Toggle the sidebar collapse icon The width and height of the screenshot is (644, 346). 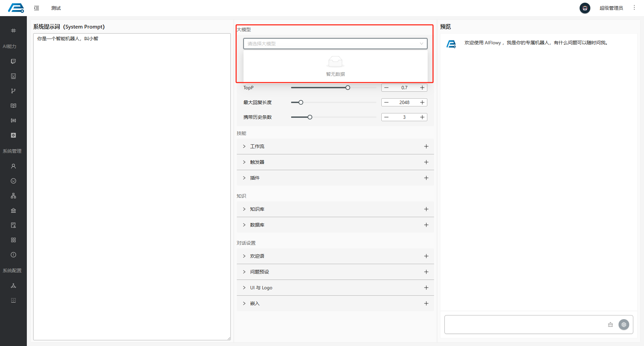pyautogui.click(x=37, y=8)
